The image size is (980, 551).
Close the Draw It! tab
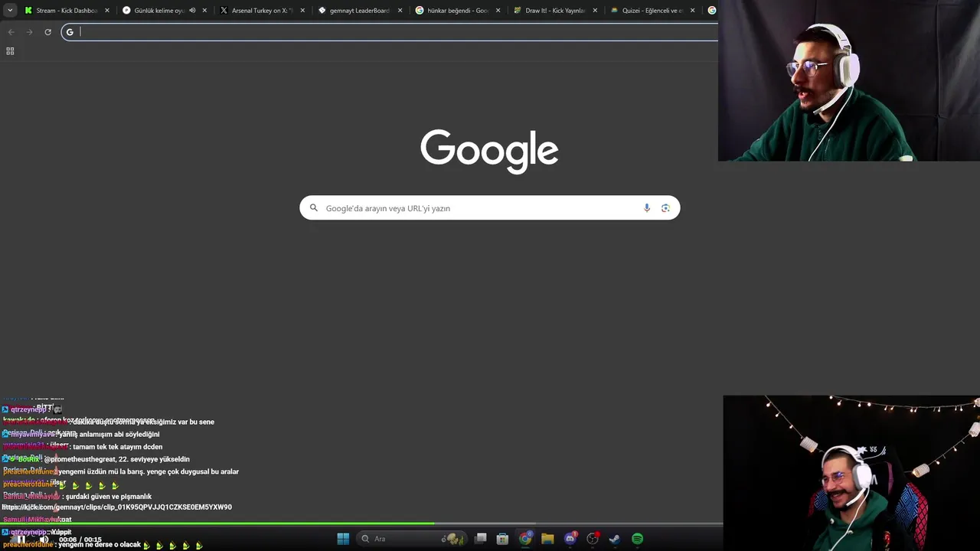click(595, 11)
